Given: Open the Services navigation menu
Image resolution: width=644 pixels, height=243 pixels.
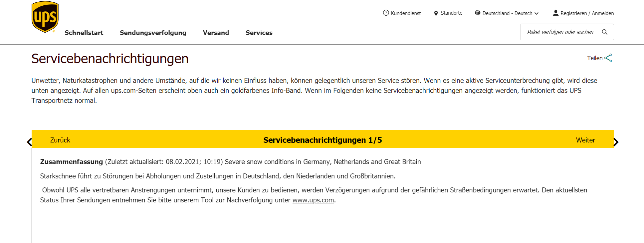Looking at the screenshot, I should click(x=259, y=33).
